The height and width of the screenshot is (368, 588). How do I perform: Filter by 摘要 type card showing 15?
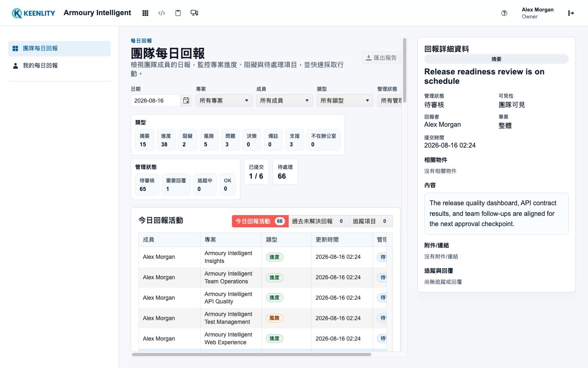[145, 140]
